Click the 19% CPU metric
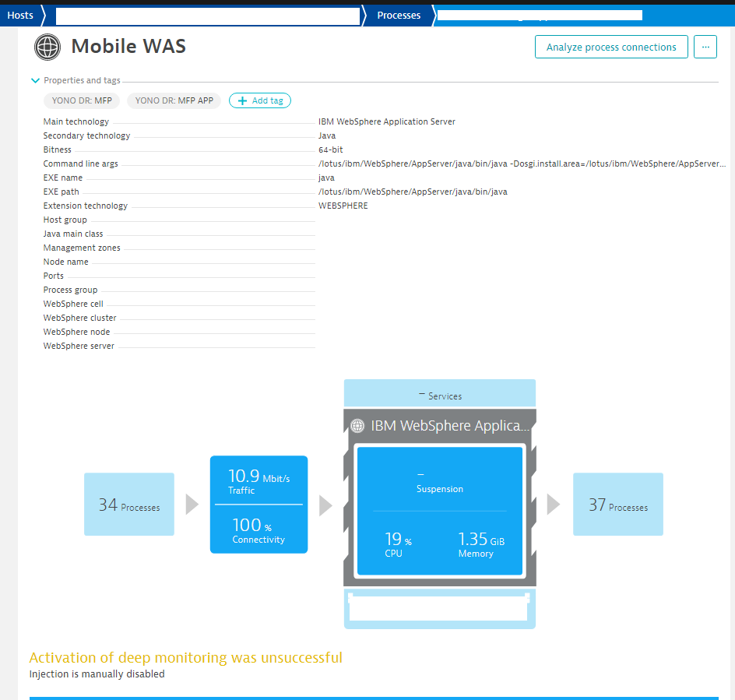Viewport: 735px width, 700px height. pos(398,544)
